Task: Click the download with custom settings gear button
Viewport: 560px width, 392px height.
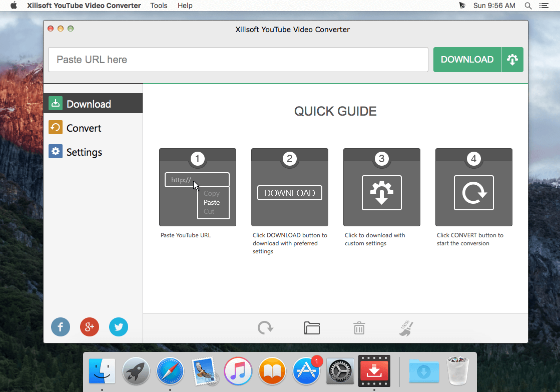Action: point(512,60)
